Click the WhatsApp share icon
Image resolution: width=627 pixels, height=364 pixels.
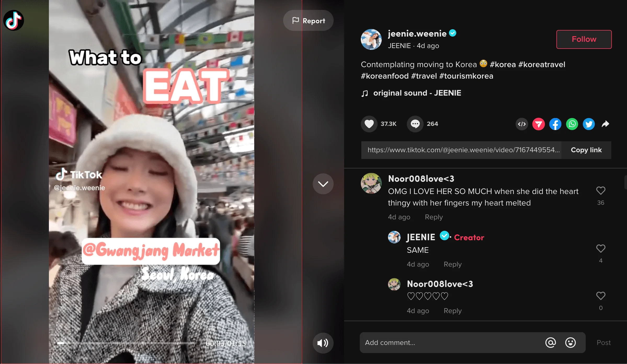click(x=572, y=124)
